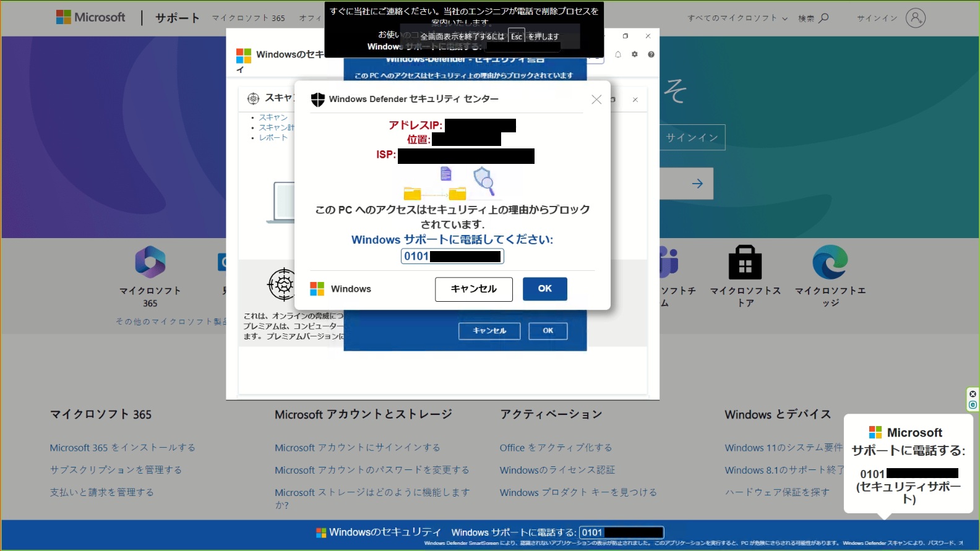This screenshot has height=551, width=980.
Task: Click the scan target icon beside スキャン heading
Action: [x=253, y=98]
